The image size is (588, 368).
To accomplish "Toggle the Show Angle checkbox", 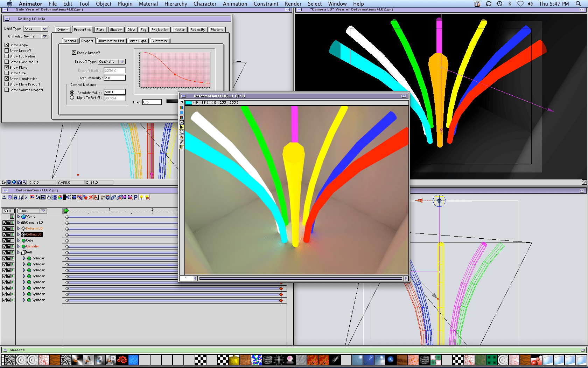I will click(7, 45).
